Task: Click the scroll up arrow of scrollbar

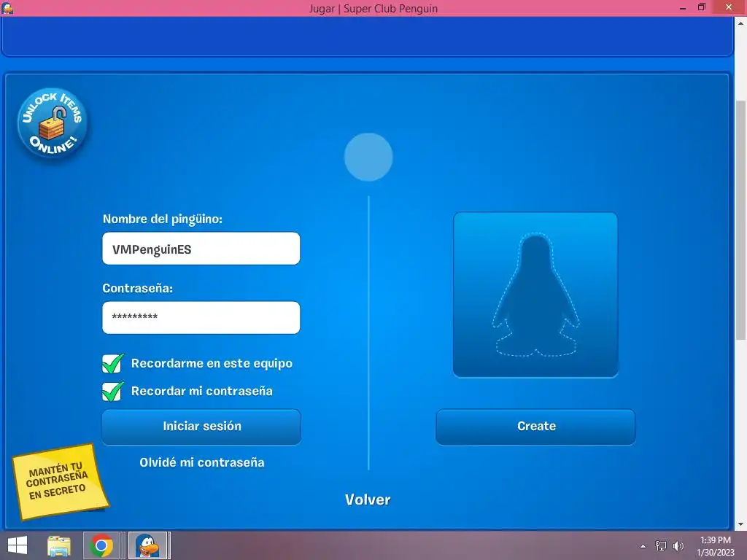Action: click(741, 23)
